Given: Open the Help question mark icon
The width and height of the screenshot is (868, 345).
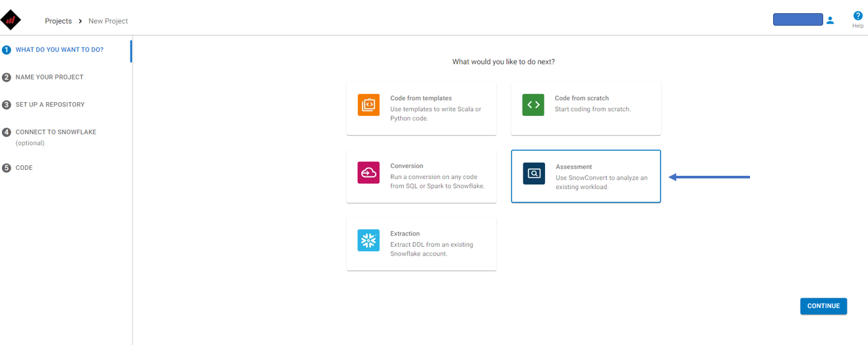Looking at the screenshot, I should 857,16.
